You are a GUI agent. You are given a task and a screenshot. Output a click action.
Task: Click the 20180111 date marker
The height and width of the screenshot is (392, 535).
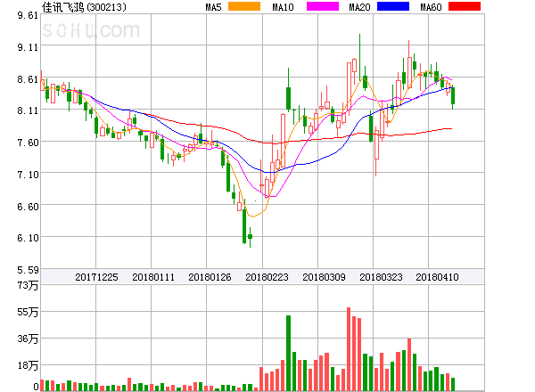pos(153,277)
